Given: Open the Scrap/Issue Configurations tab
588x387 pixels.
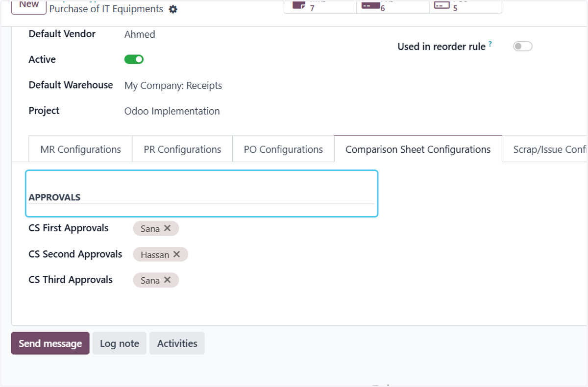Looking at the screenshot, I should (x=545, y=149).
